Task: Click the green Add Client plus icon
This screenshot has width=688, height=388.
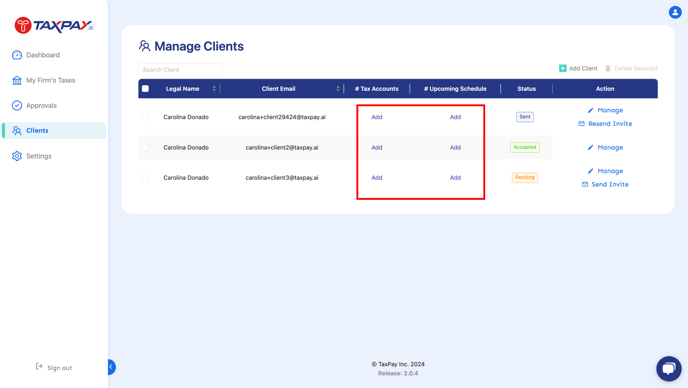Action: [563, 68]
